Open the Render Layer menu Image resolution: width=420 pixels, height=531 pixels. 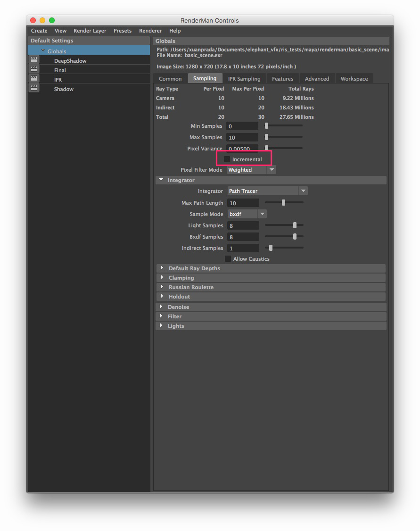pos(90,31)
